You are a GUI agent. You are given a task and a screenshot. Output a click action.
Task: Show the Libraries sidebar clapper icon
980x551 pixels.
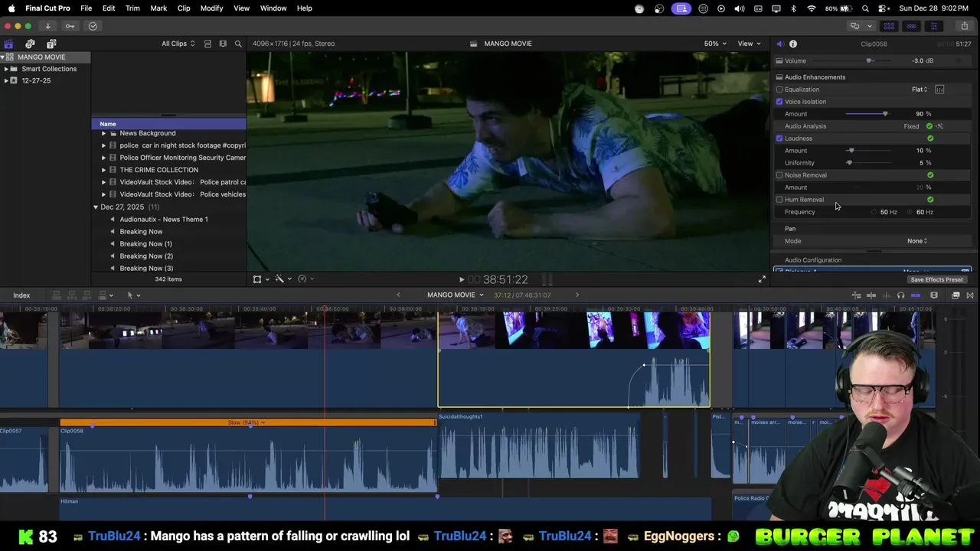point(8,44)
